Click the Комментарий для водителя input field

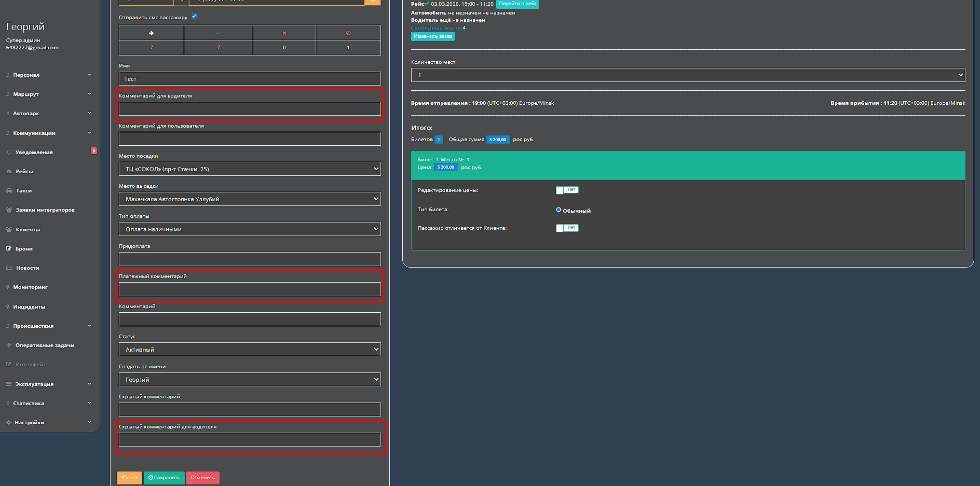pyautogui.click(x=250, y=109)
